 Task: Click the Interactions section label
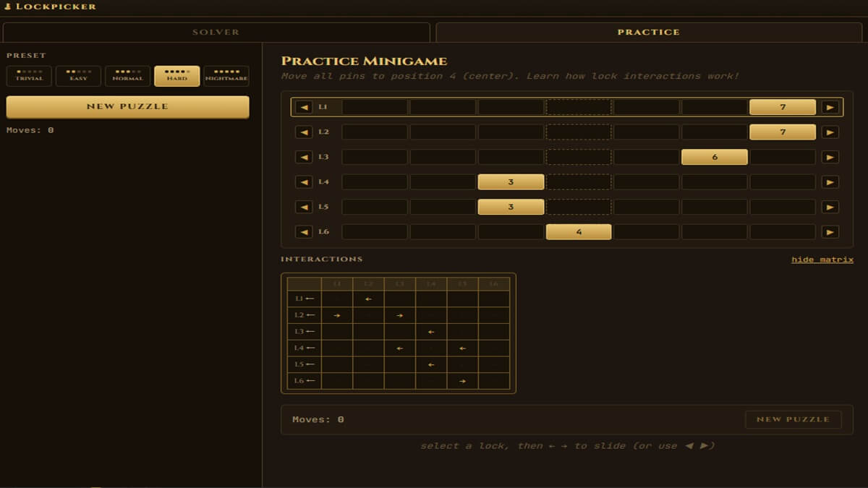tap(322, 259)
